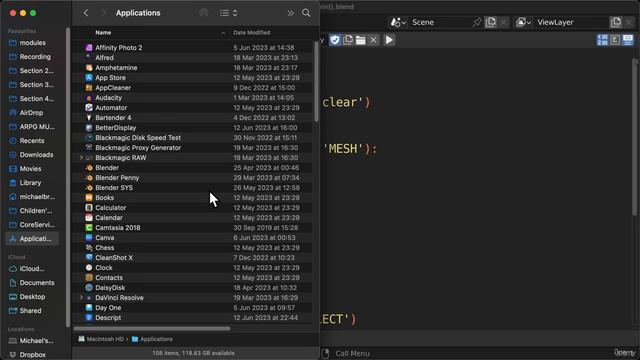The width and height of the screenshot is (640, 360).
Task: Select the Blender SYS icon
Action: (x=89, y=188)
